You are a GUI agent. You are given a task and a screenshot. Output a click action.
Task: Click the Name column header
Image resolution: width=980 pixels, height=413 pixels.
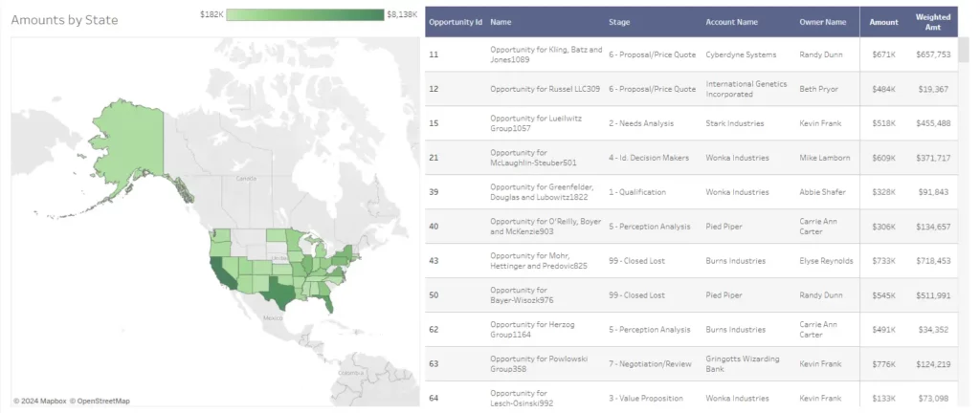pos(501,21)
